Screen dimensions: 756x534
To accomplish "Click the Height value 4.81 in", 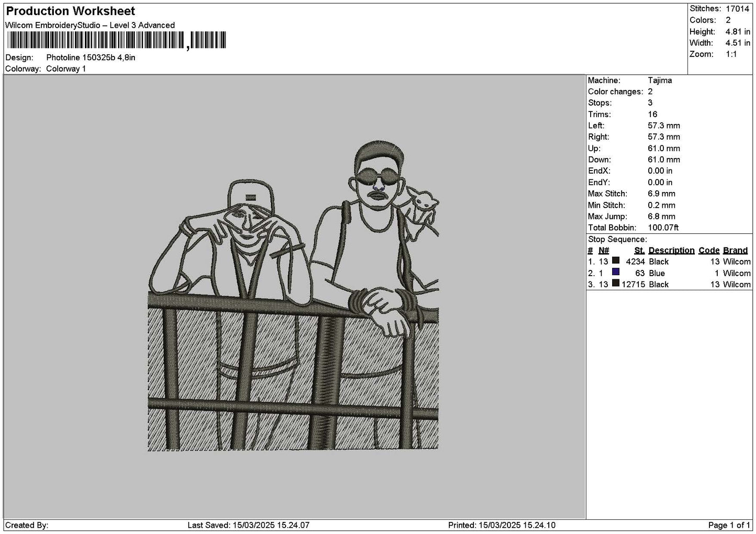I will tap(738, 32).
